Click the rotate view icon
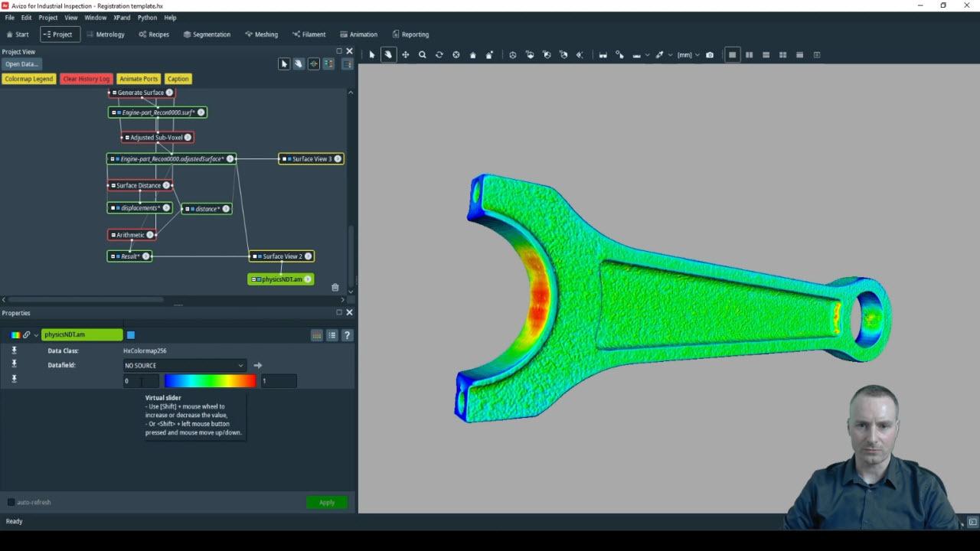The height and width of the screenshot is (551, 980). pos(439,55)
